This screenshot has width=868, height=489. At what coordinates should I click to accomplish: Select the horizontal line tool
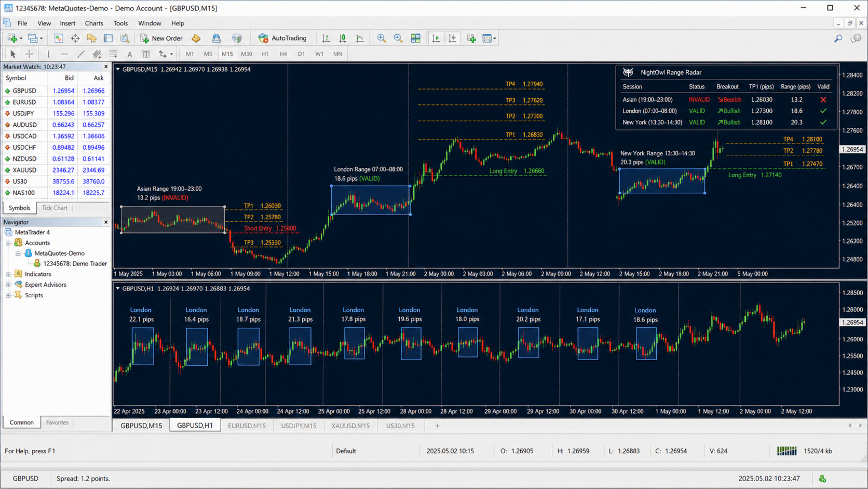click(64, 54)
